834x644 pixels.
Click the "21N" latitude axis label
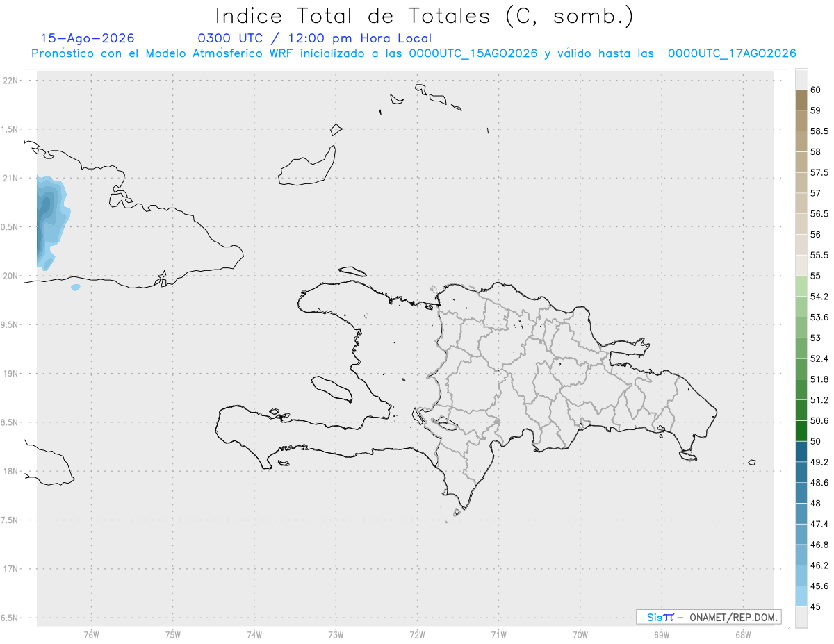[x=12, y=178]
